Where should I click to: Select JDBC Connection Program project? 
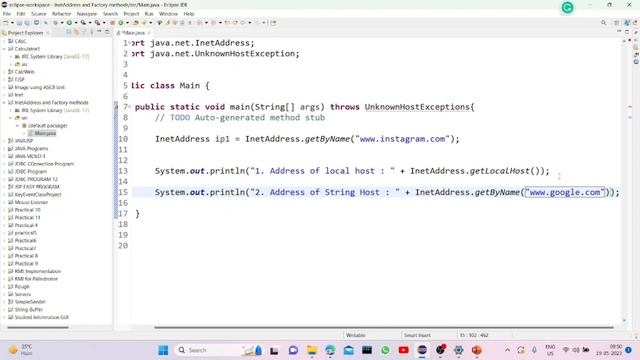tap(44, 164)
